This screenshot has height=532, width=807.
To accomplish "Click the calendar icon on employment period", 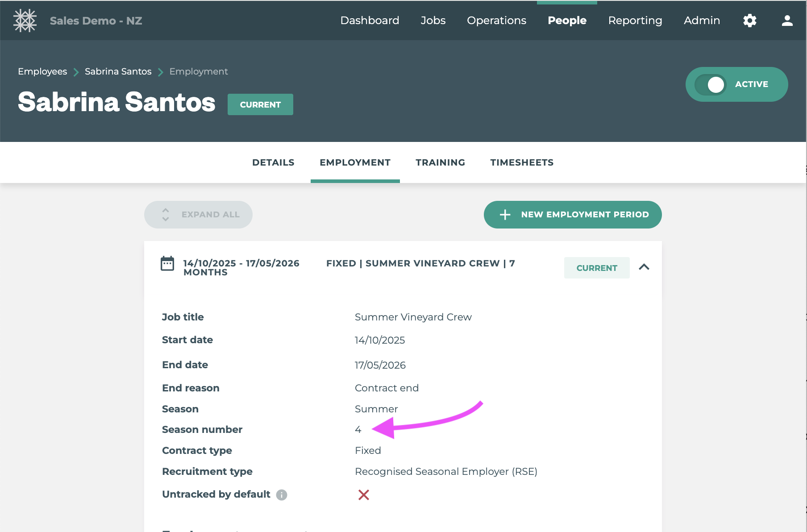I will (167, 264).
